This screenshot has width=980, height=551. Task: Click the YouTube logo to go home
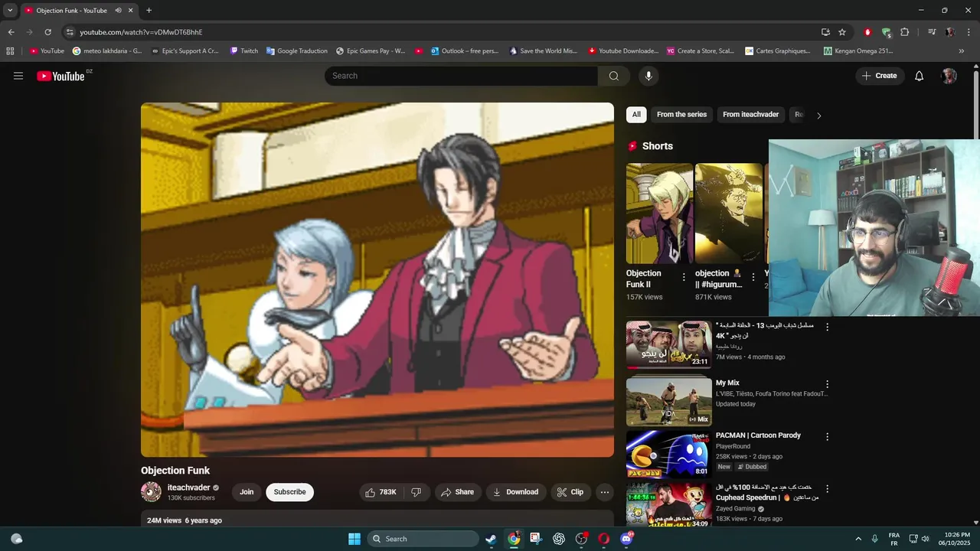point(61,76)
